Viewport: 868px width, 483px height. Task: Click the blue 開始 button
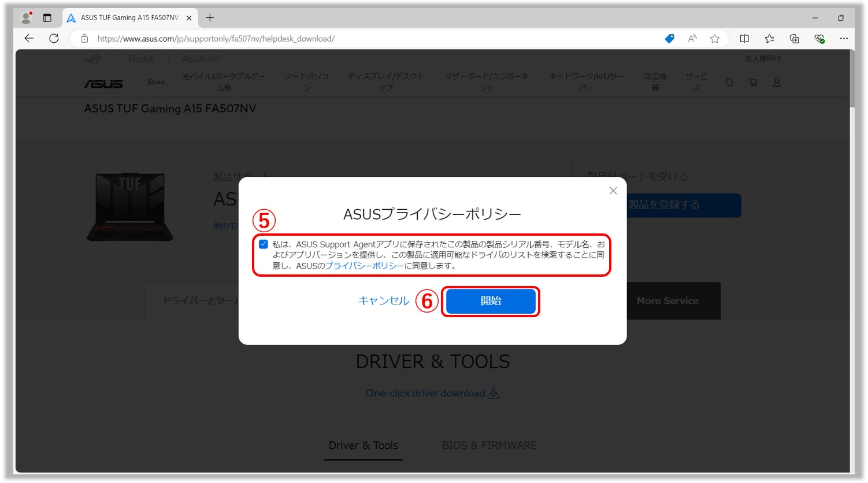pos(491,301)
